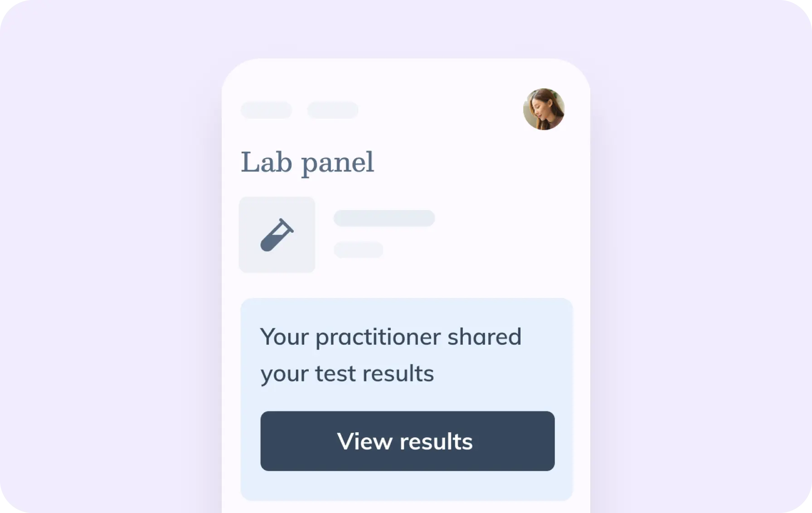
Task: Click the 'your test results' text line
Action: tap(347, 374)
